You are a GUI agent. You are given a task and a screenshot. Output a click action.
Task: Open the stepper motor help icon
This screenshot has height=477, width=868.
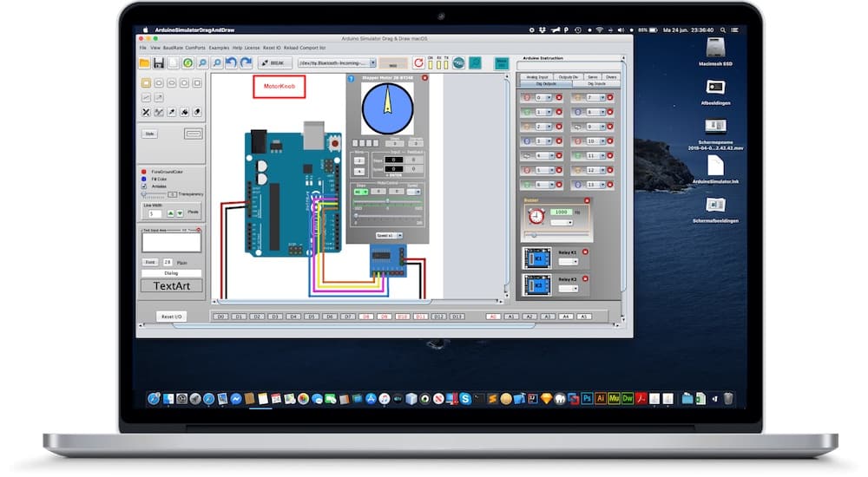tap(351, 79)
